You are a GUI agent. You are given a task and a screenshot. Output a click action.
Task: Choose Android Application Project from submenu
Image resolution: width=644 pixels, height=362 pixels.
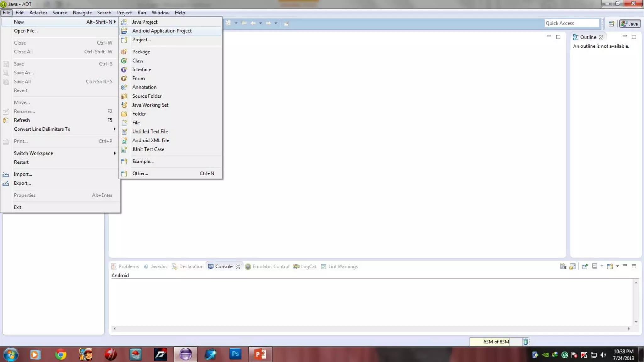tap(162, 31)
